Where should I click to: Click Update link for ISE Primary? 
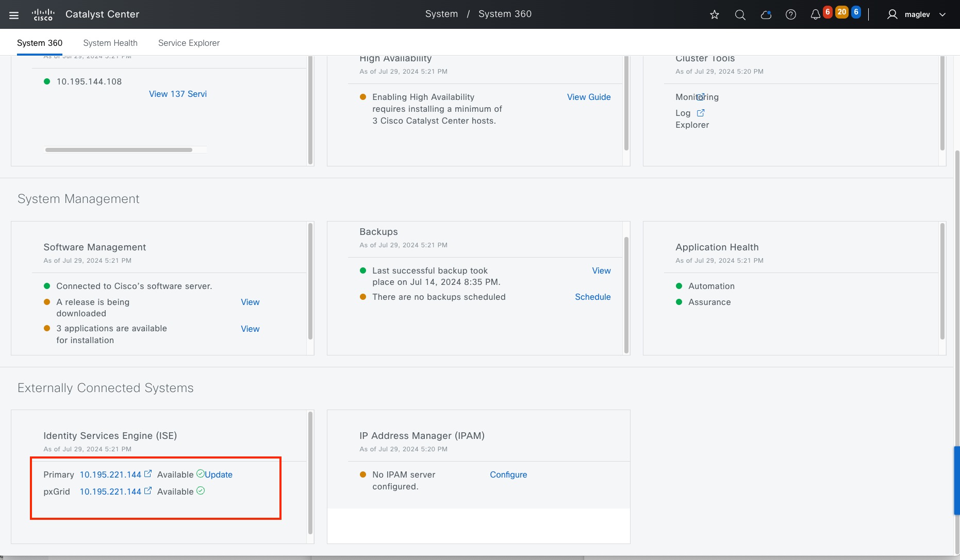tap(219, 474)
